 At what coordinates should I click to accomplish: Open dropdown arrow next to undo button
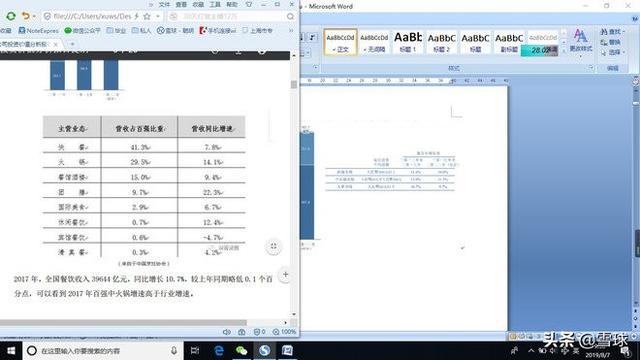[x=34, y=16]
